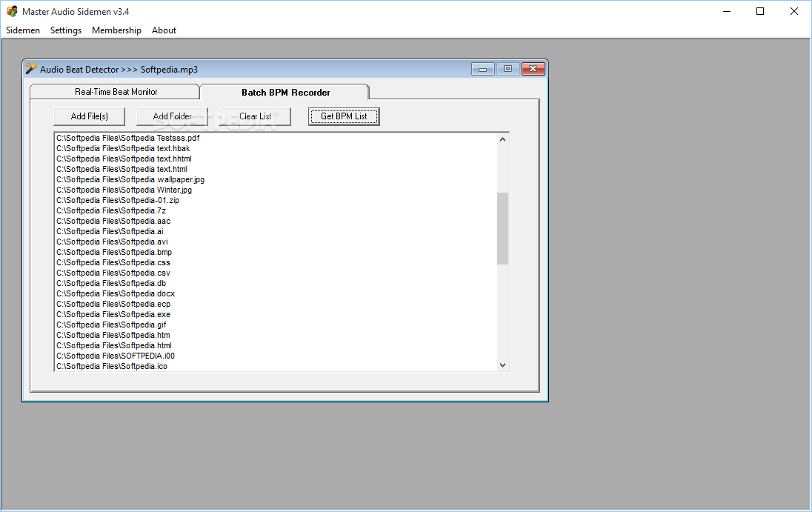The image size is (812, 512).
Task: Minimize the Master Audio Sidemen main window
Action: coord(727,11)
